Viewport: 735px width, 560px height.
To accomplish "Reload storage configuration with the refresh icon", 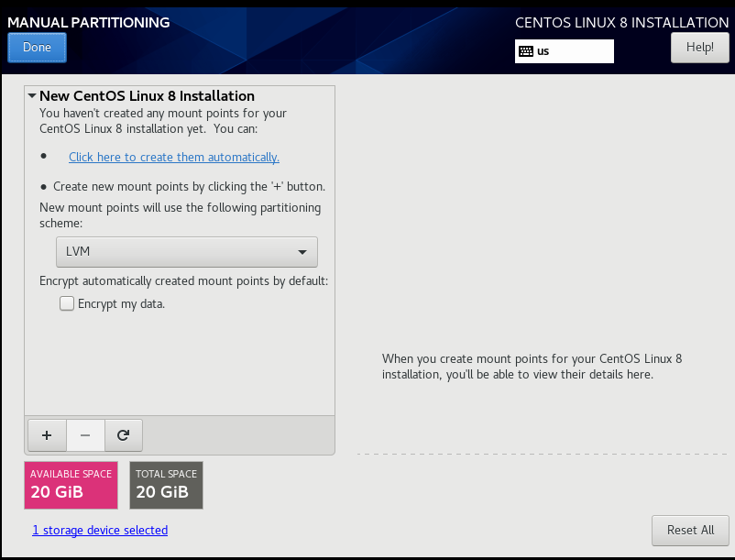I will tap(124, 435).
